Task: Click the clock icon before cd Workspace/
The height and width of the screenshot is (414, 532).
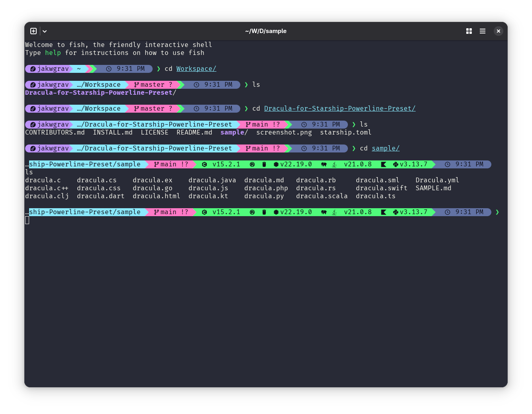Action: pos(109,69)
